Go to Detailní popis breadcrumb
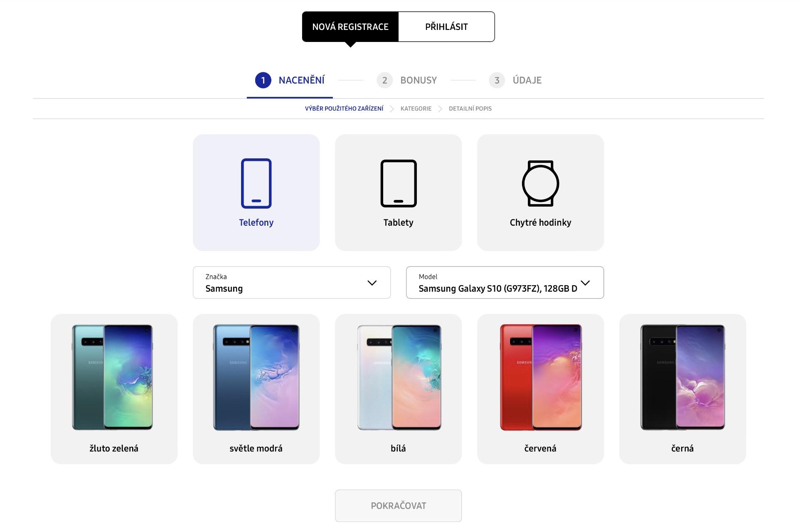 [x=470, y=108]
